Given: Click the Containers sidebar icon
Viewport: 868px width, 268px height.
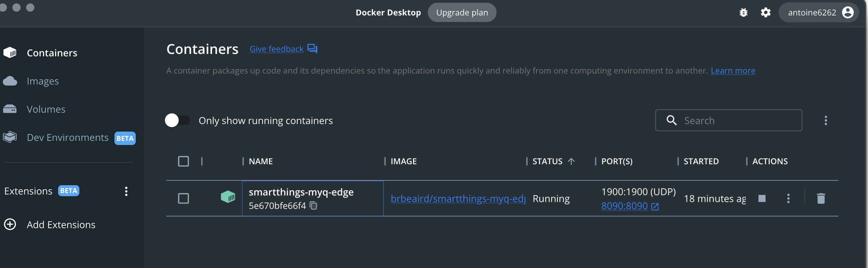Looking at the screenshot, I should (10, 53).
